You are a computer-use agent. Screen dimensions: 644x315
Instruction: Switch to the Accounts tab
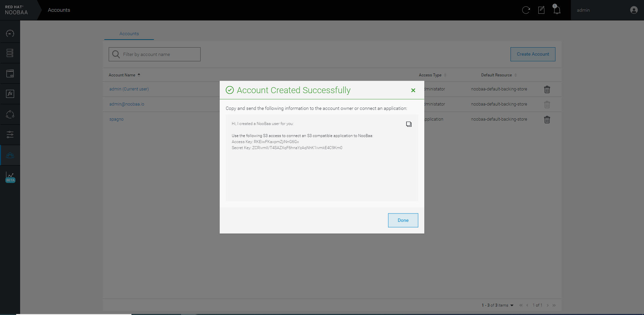[129, 34]
